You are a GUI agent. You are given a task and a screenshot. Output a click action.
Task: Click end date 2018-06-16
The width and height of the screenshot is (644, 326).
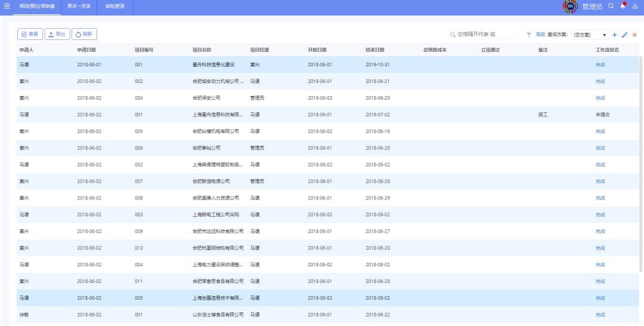click(377, 131)
